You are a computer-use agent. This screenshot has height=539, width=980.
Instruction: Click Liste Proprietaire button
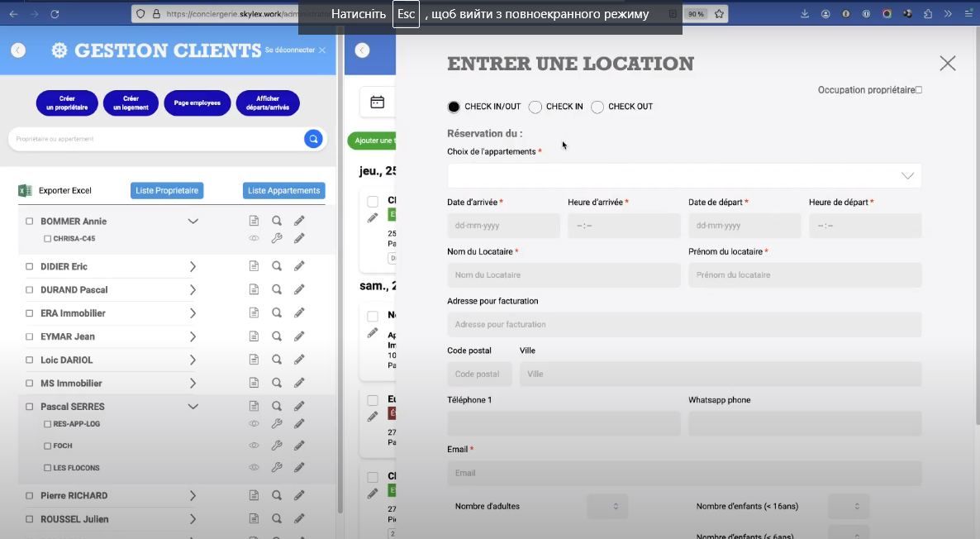pyautogui.click(x=167, y=191)
